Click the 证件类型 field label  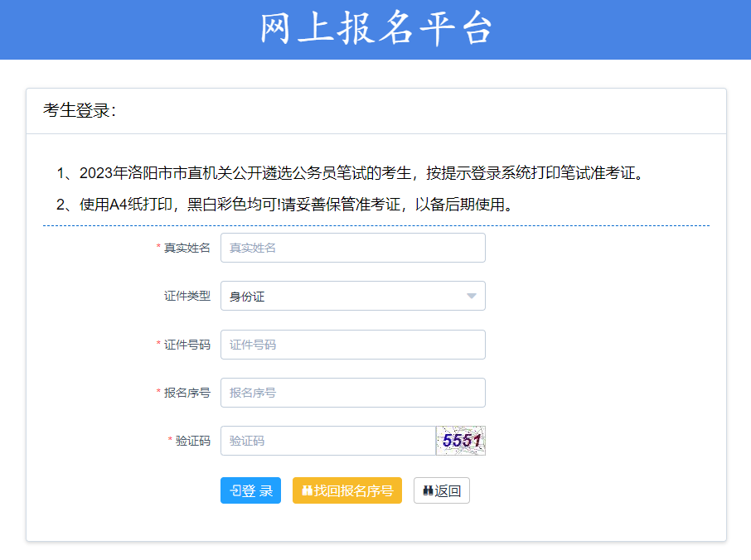187,296
